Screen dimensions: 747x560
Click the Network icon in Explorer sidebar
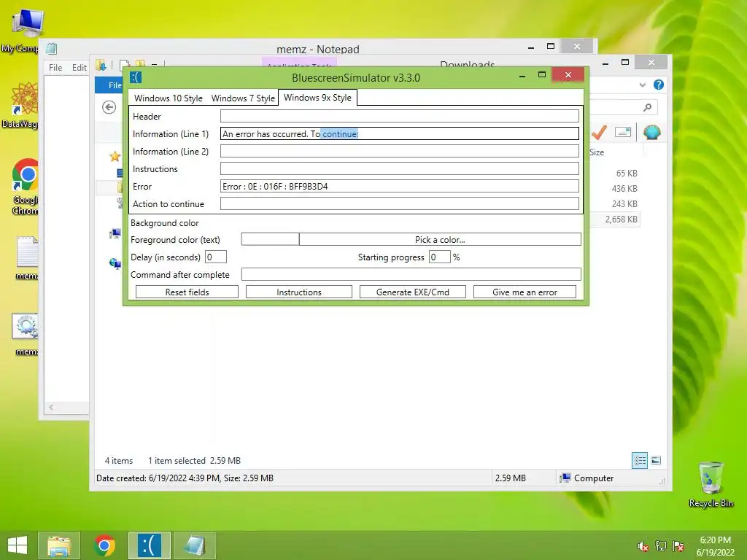[x=115, y=263]
